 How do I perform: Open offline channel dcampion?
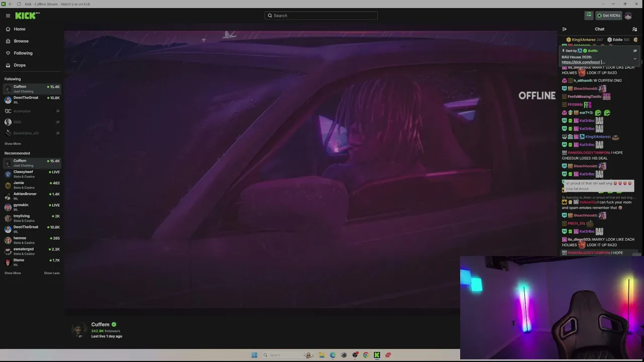[x=32, y=111]
